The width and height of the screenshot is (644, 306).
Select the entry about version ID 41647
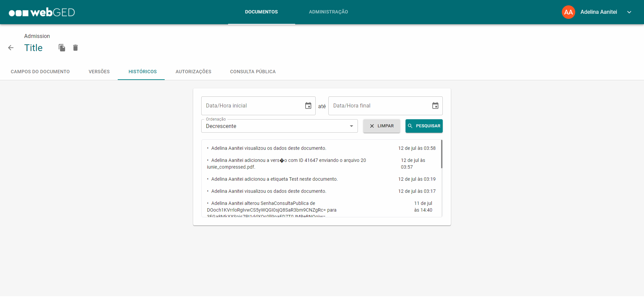[321, 164]
